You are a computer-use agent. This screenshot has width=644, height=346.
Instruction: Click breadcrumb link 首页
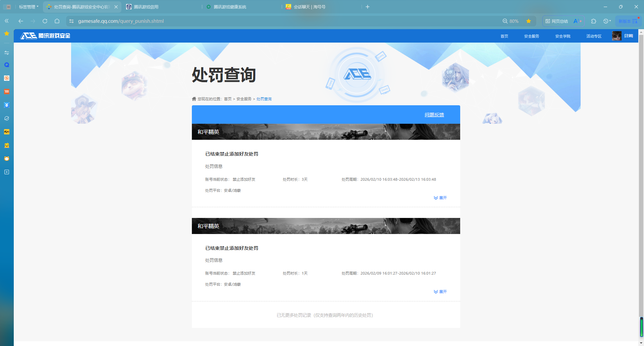point(228,99)
